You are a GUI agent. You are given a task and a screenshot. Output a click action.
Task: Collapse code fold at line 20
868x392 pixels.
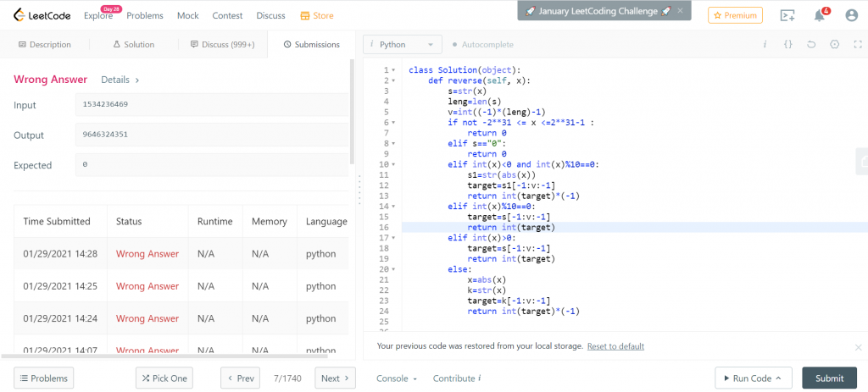click(393, 269)
